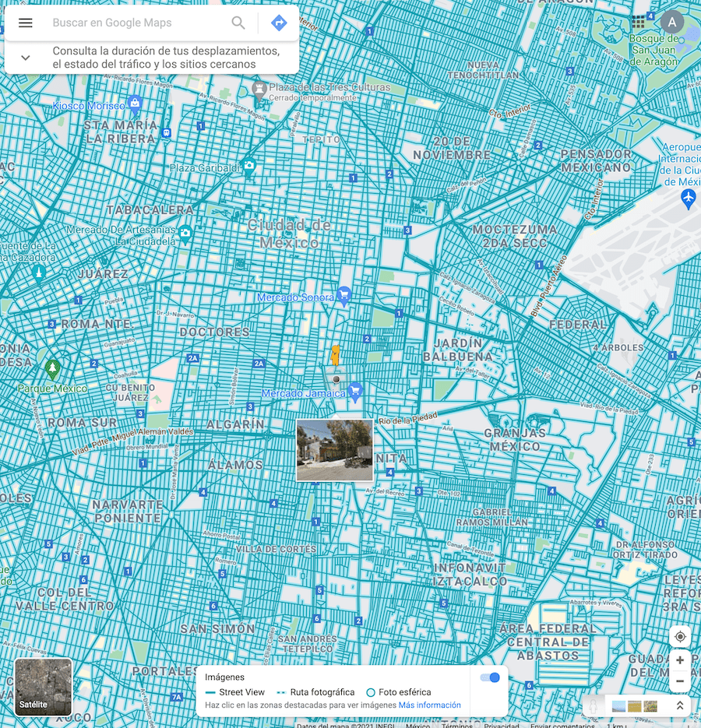701x728 pixels.
Task: Select the Plaza Garibaldi camera pin
Action: [x=249, y=167]
